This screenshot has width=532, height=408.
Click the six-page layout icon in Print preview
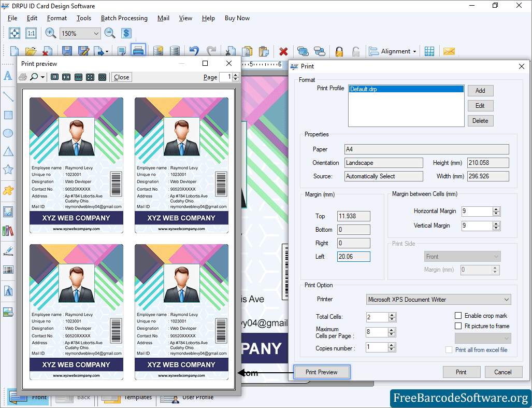(102, 77)
